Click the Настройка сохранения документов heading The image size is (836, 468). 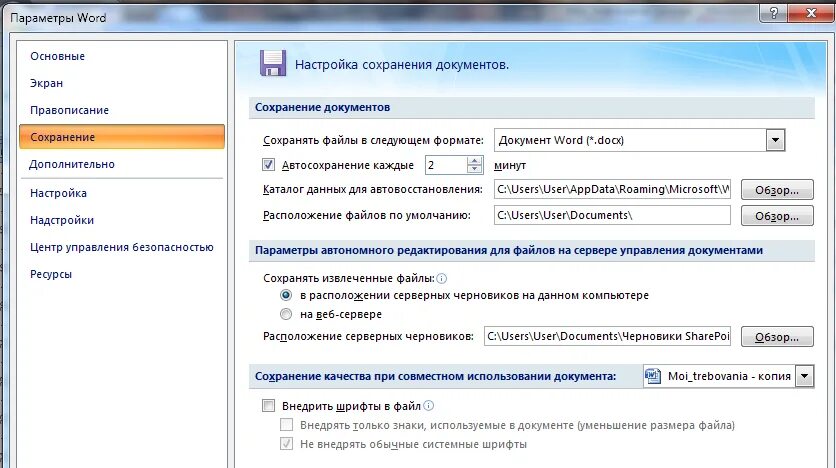[x=401, y=65]
